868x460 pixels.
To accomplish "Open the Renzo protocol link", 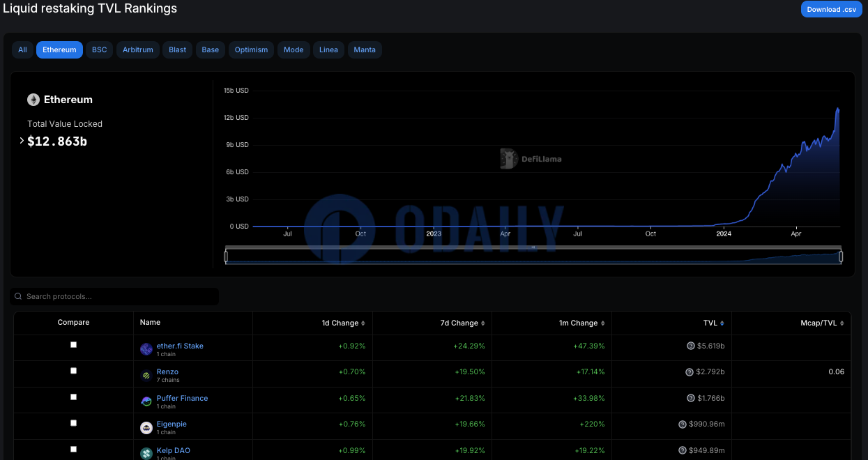I will 167,372.
